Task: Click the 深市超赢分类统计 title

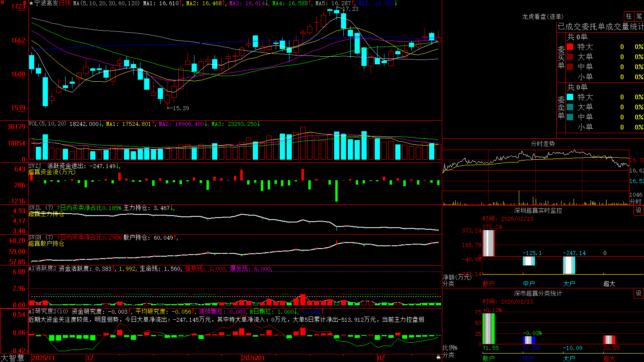Action: (538, 293)
